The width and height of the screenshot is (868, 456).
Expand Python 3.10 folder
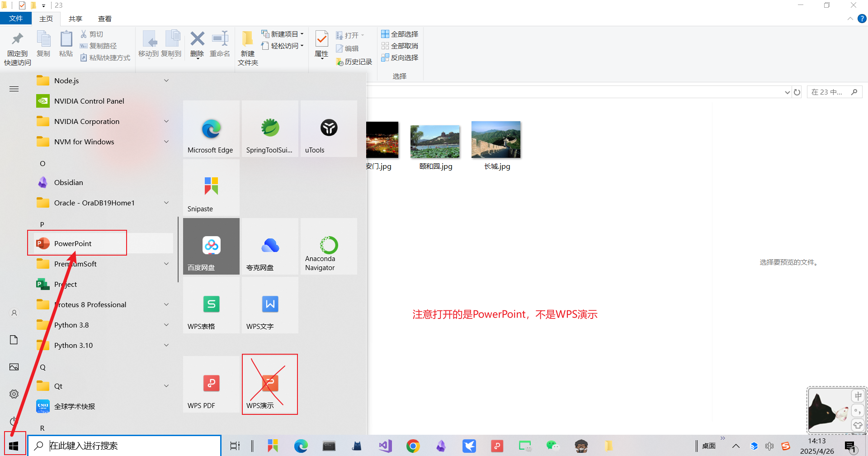click(x=166, y=345)
